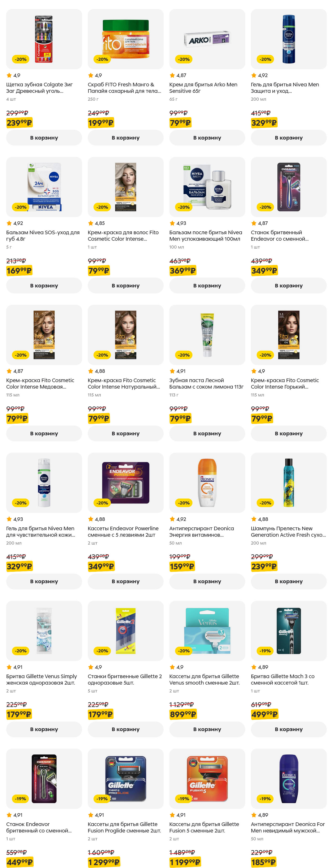Open the FITO Fresh mango scrub title
Viewport: 332px width, 868px height.
coord(124,88)
